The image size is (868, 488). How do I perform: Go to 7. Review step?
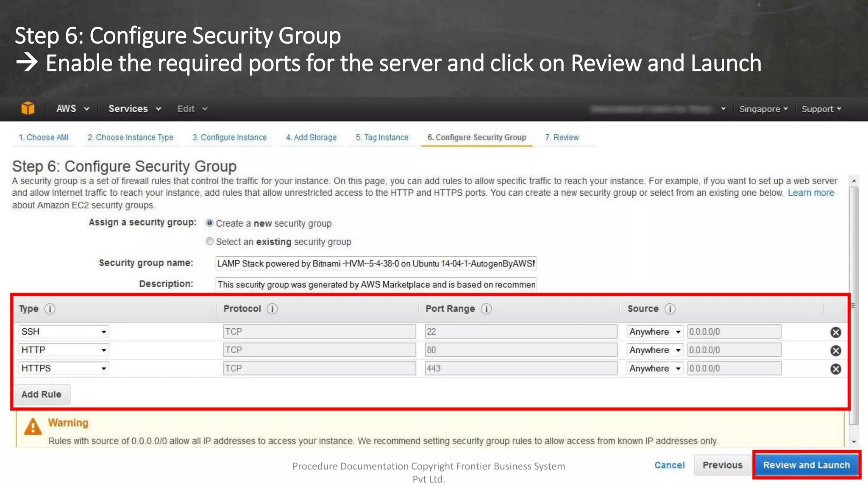pos(562,137)
